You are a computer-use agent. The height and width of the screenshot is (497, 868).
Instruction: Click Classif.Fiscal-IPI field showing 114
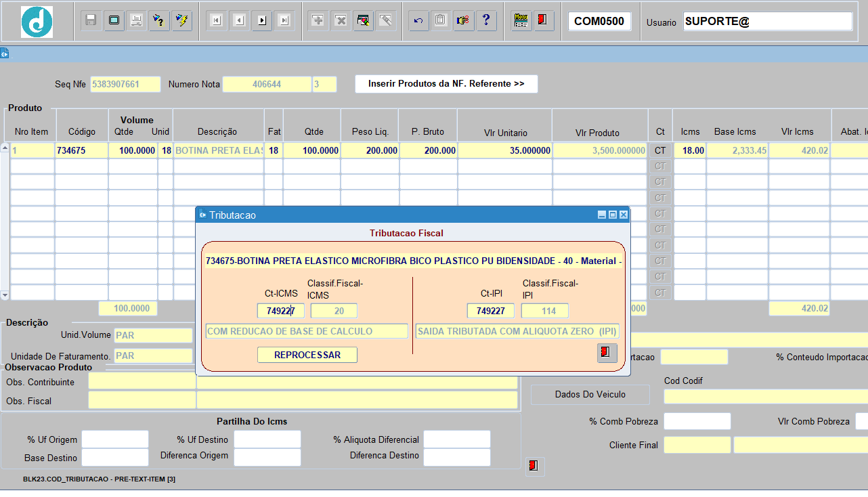coord(545,311)
